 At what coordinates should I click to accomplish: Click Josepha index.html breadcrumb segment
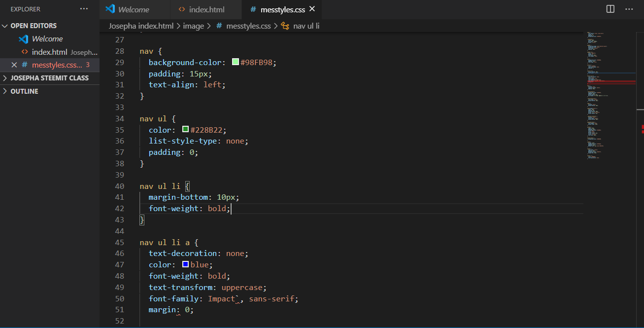[141, 26]
